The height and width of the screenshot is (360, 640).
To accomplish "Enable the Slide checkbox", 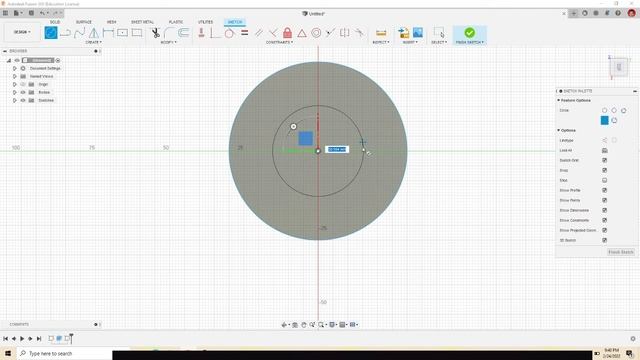I will [x=604, y=180].
